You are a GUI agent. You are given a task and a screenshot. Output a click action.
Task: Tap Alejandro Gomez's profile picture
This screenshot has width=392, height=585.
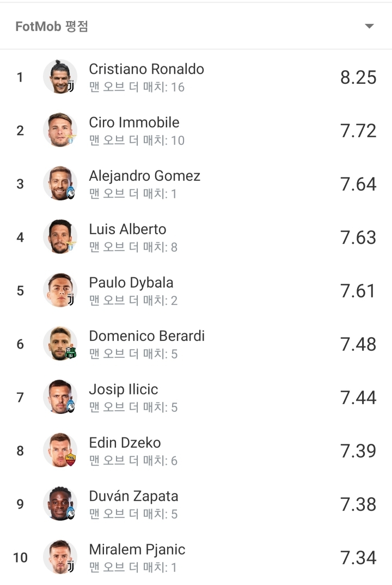click(x=59, y=183)
